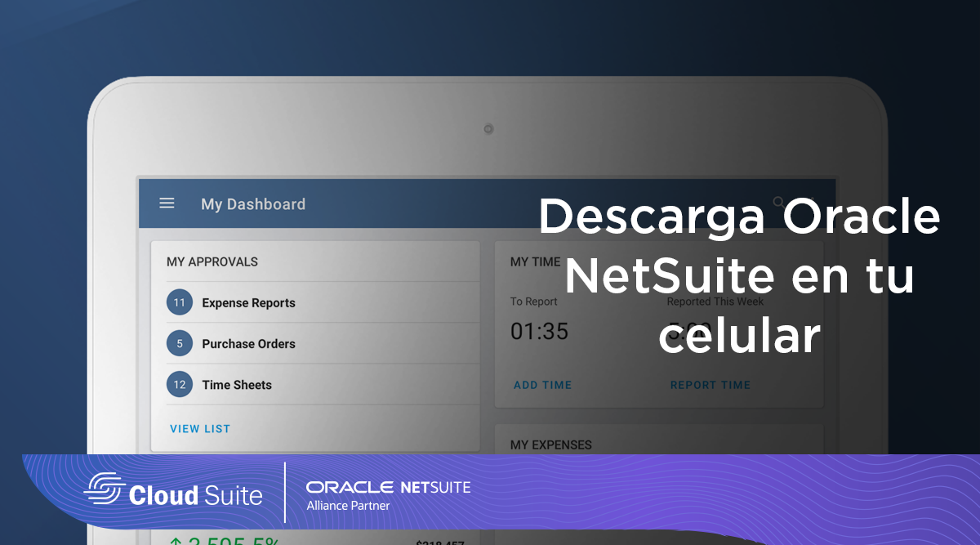Click the badge showing 12
The image size is (980, 545).
tap(180, 384)
